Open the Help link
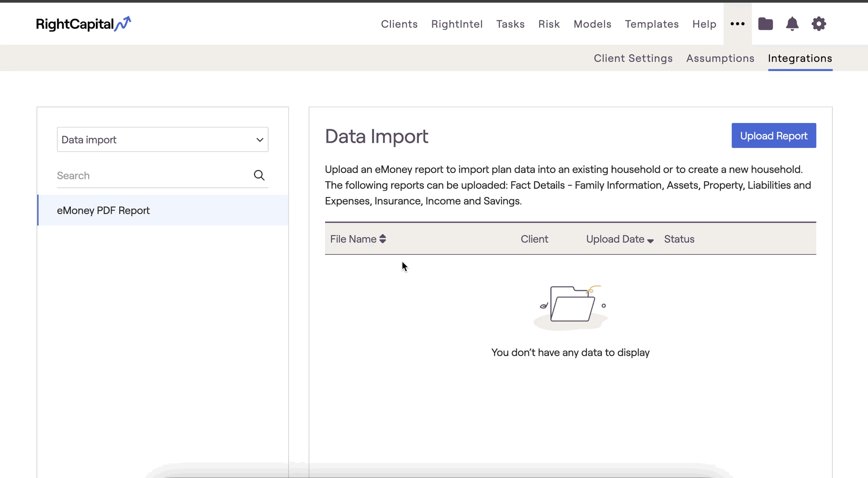 pos(704,24)
